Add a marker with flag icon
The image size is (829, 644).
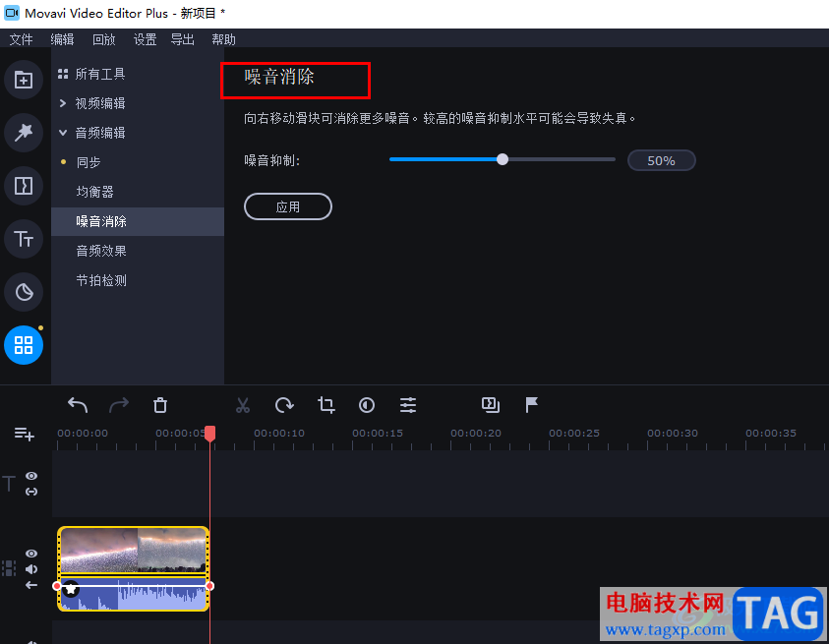531,405
